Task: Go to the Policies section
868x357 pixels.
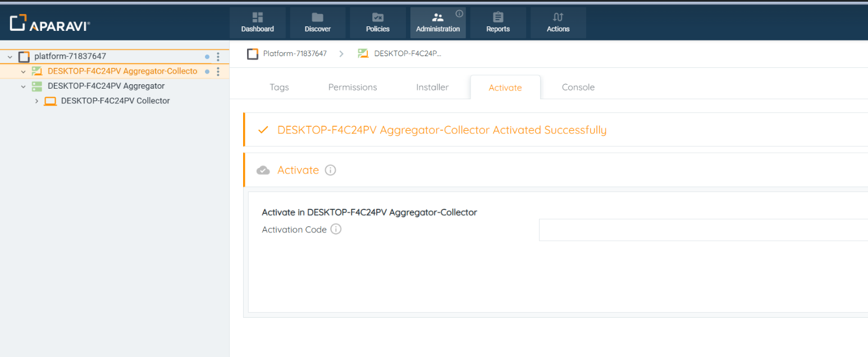Action: tap(377, 23)
